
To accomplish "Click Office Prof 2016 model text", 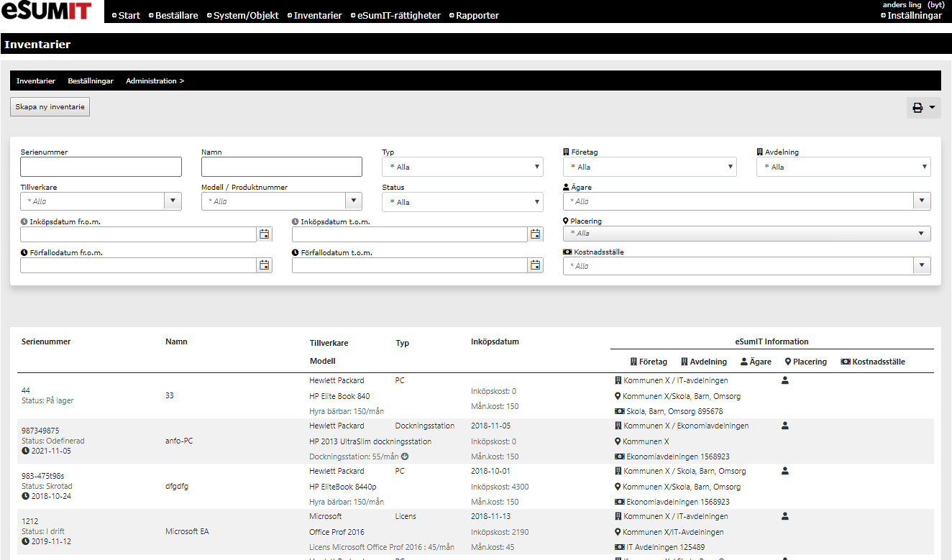I will (337, 532).
